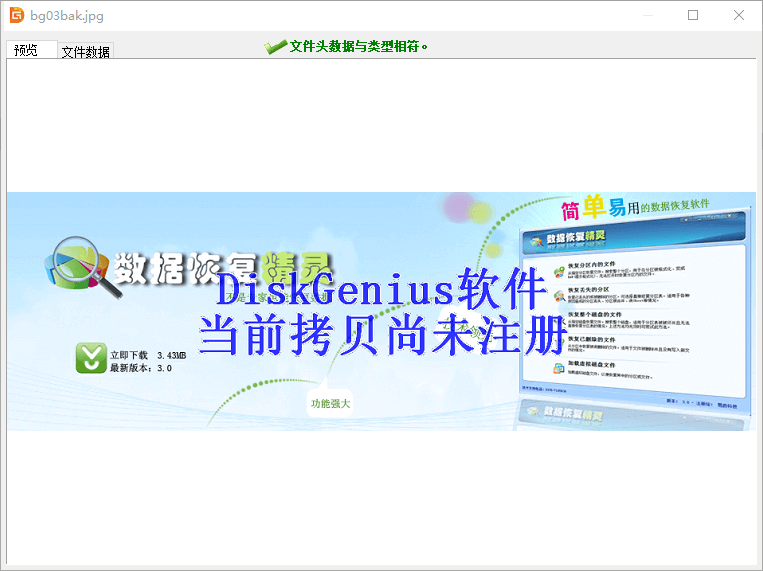Click the previewed banner image
Viewport: 763px width, 571px height.
pyautogui.click(x=382, y=312)
